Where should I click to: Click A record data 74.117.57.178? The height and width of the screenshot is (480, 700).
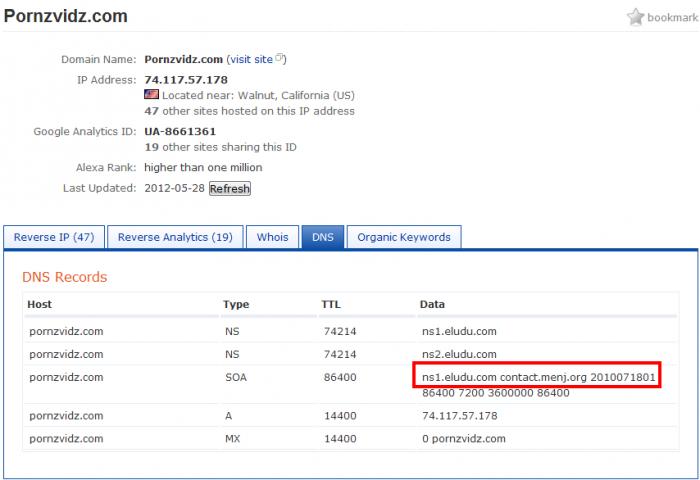point(459,416)
